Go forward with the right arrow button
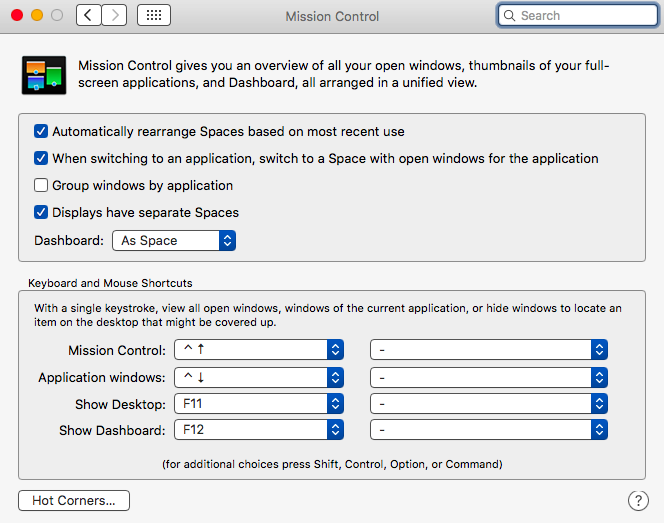Screen dimensions: 664x523 [x=114, y=16]
